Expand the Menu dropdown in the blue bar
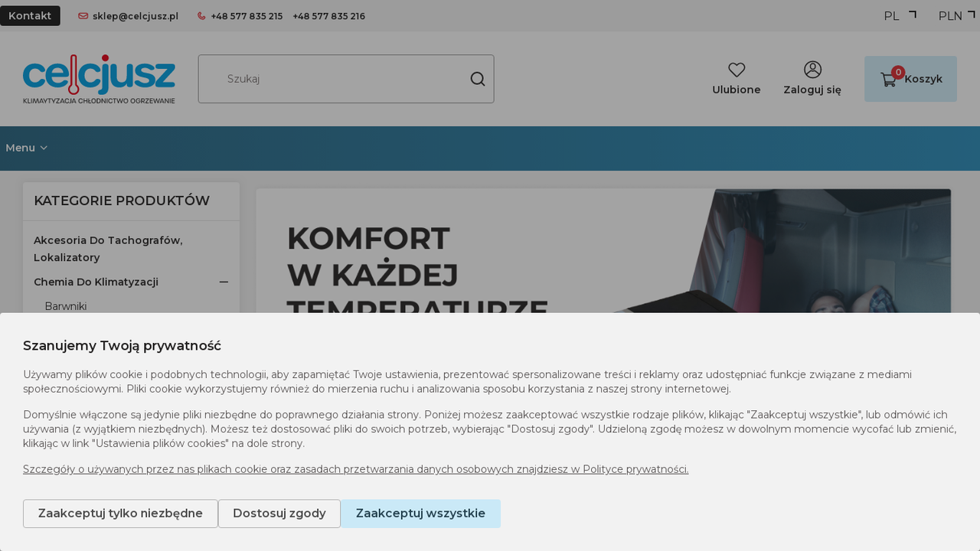Image resolution: width=980 pixels, height=551 pixels. [x=27, y=148]
